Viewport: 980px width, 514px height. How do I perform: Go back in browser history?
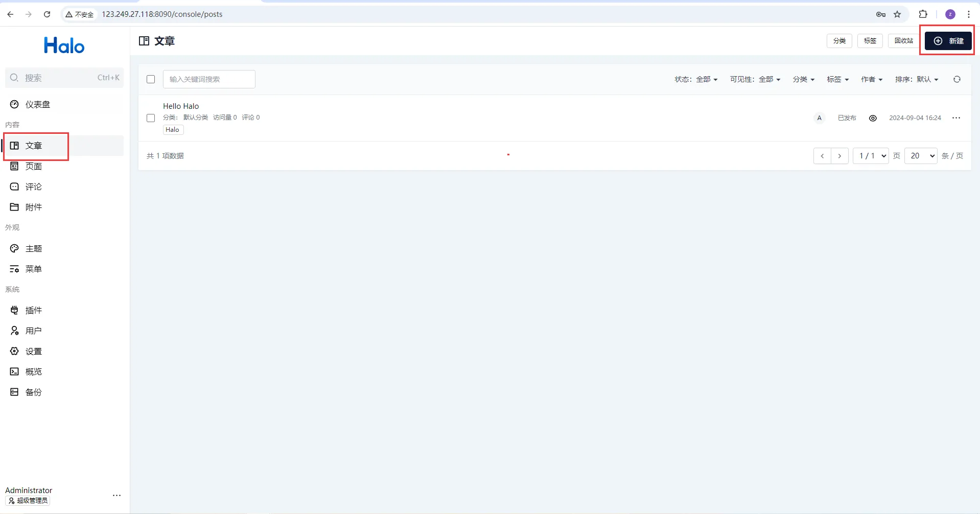[10, 14]
